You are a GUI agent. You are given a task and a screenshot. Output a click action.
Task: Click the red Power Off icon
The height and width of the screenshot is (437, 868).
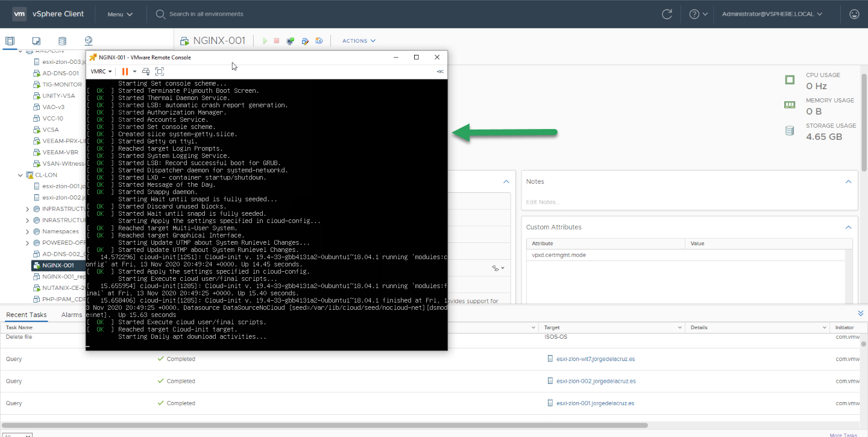click(x=277, y=41)
